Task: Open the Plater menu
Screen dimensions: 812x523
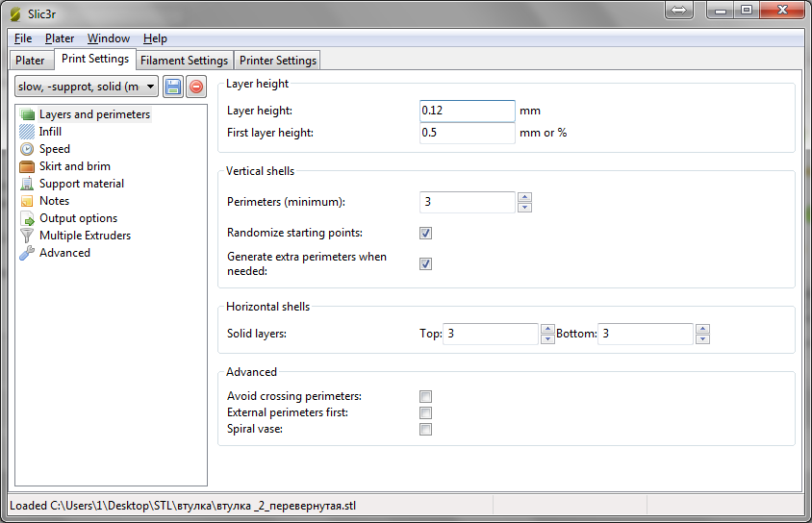Action: click(60, 38)
